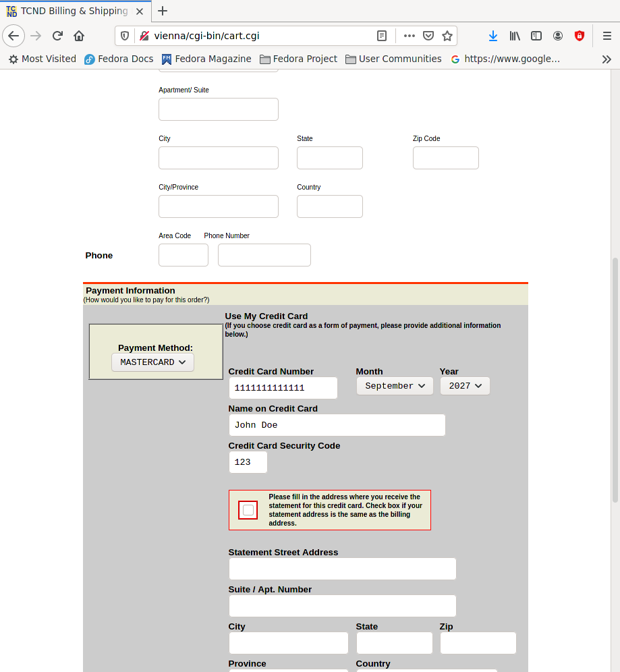The image size is (620, 672).
Task: Open the Fedora Docs bookmark
Action: (119, 59)
